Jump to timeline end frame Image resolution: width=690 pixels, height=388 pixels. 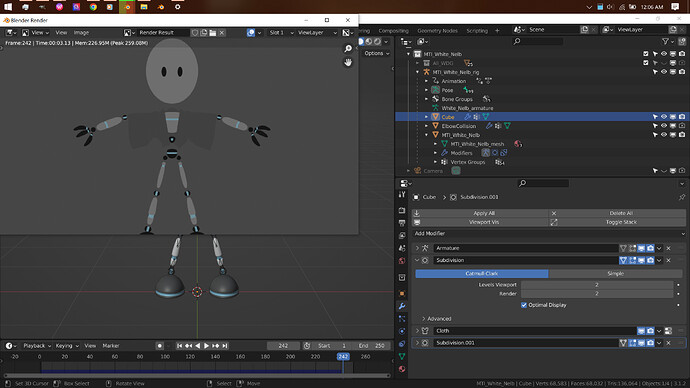click(225, 346)
